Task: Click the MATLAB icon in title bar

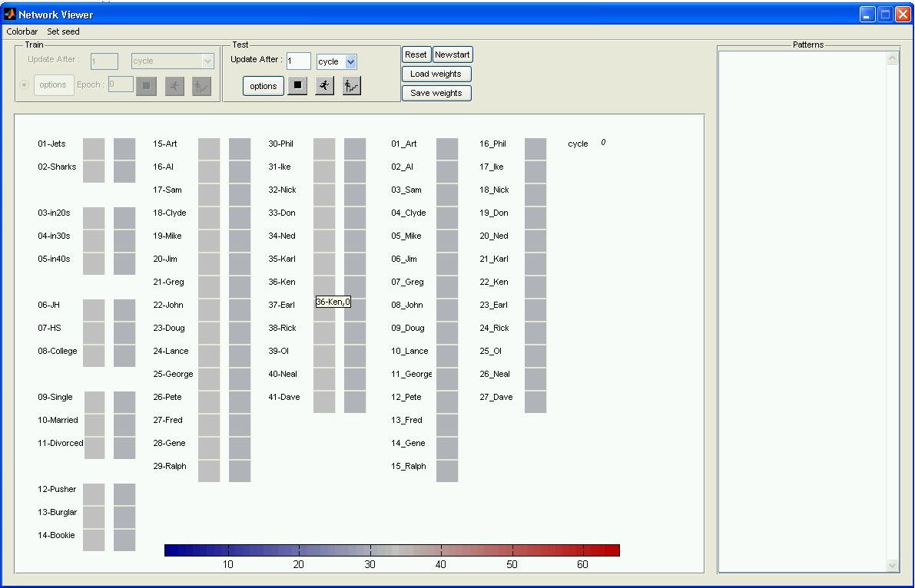Action: pos(10,14)
